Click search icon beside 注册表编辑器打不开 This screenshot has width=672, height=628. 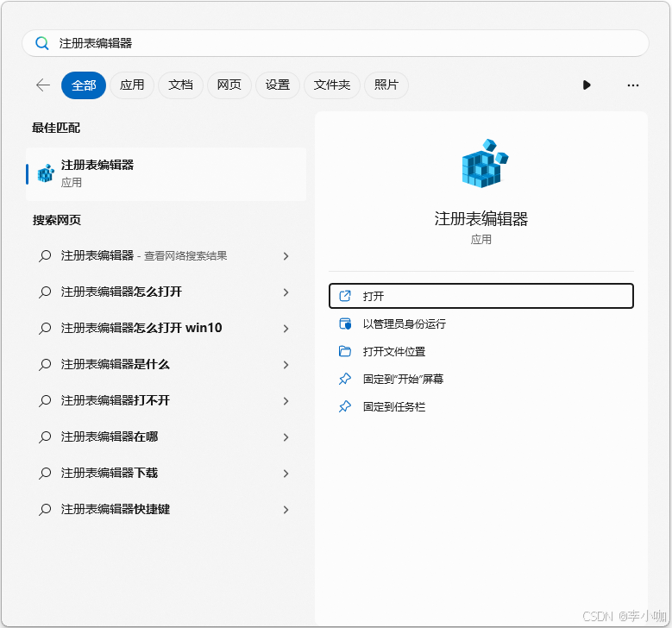45,401
